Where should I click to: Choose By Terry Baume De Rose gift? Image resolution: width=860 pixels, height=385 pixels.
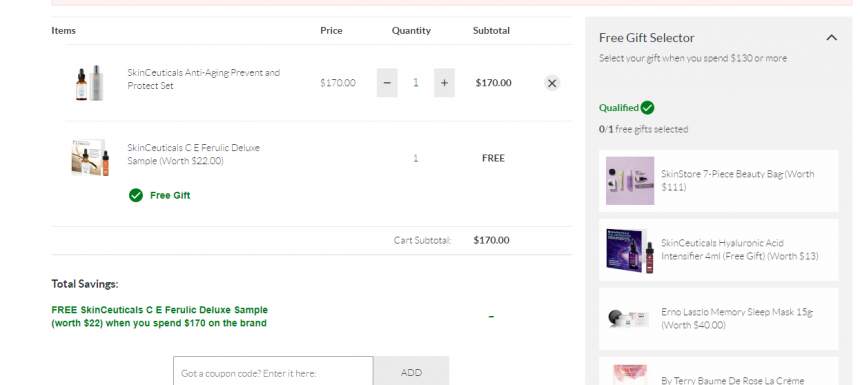pyautogui.click(x=718, y=371)
